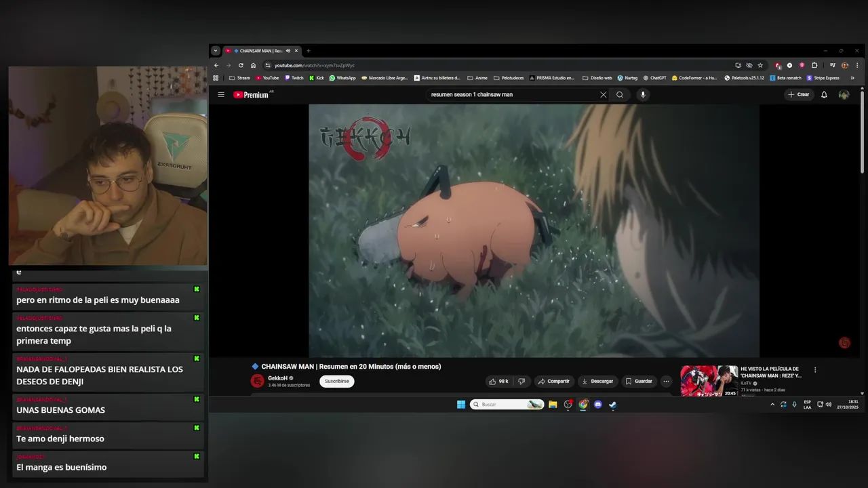Image resolution: width=868 pixels, height=488 pixels.
Task: Open the recommended Reze movie thumbnail
Action: (x=709, y=381)
